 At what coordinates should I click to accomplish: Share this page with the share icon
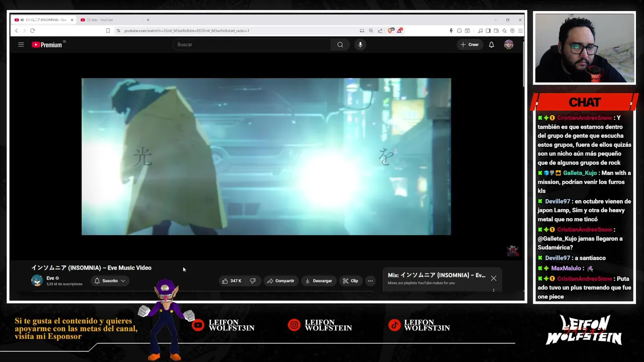click(380, 31)
